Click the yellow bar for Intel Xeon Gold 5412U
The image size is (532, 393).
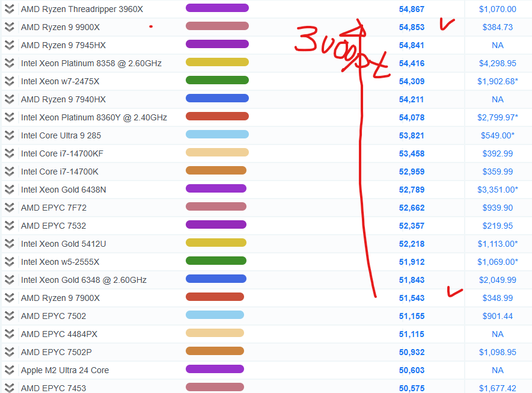coord(216,243)
